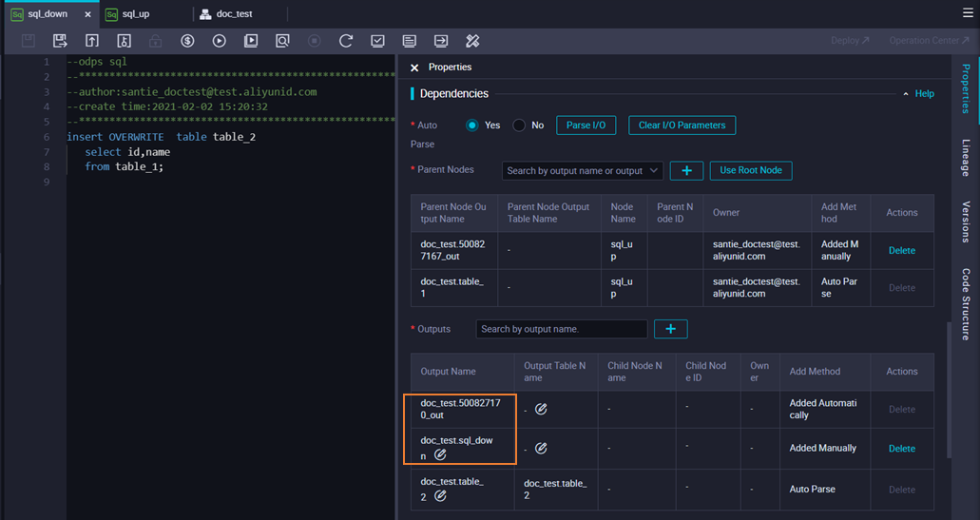The width and height of the screenshot is (980, 520).
Task: Click the Properties panel vertical scrollbar
Action: click(x=950, y=390)
